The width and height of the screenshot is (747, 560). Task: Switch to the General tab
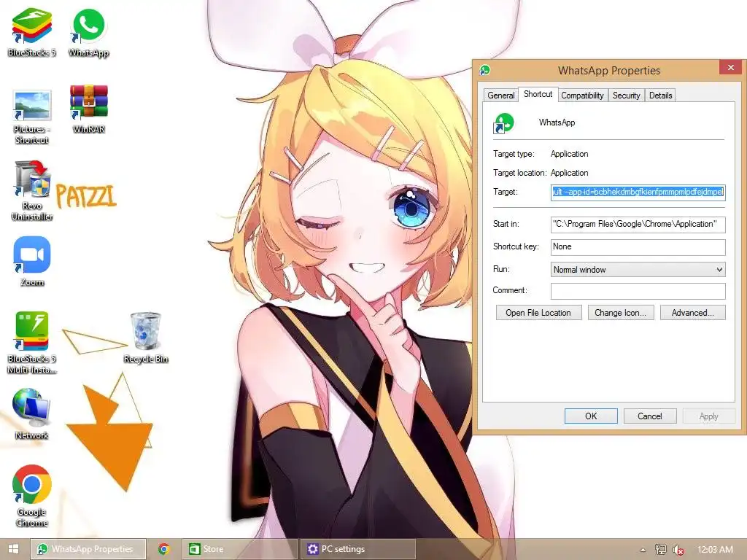click(x=500, y=96)
